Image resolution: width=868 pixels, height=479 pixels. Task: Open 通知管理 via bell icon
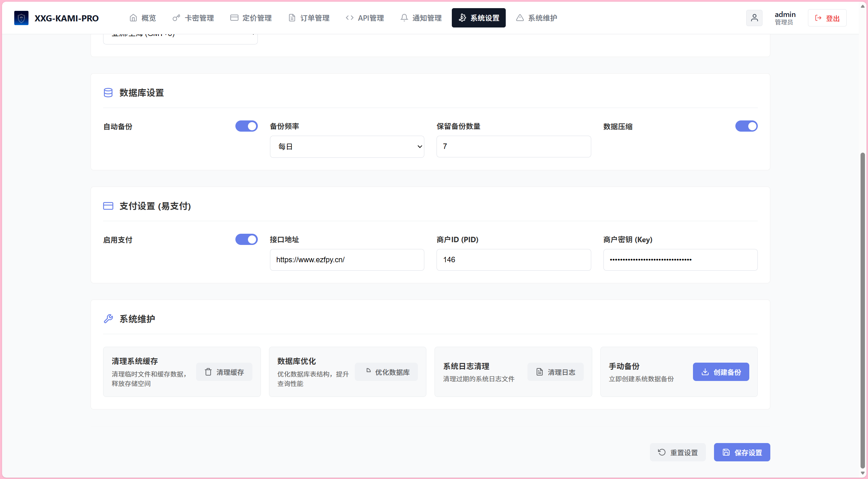(x=404, y=18)
